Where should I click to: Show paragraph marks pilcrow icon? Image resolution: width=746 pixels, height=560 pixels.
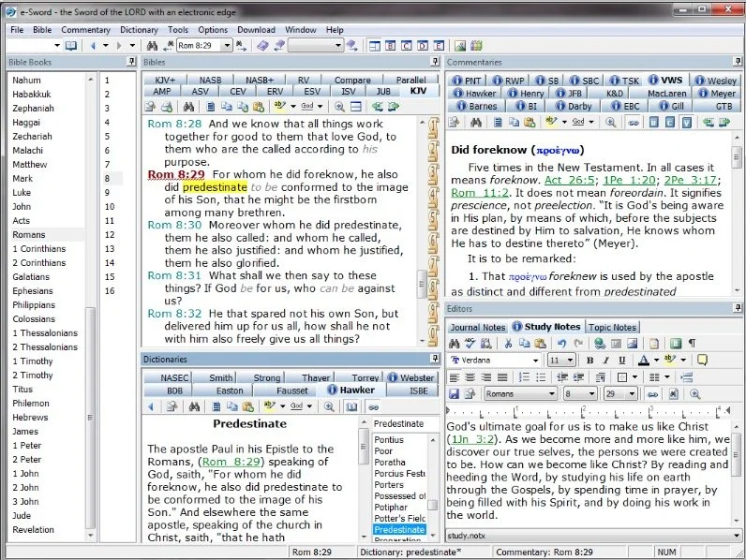(x=693, y=344)
